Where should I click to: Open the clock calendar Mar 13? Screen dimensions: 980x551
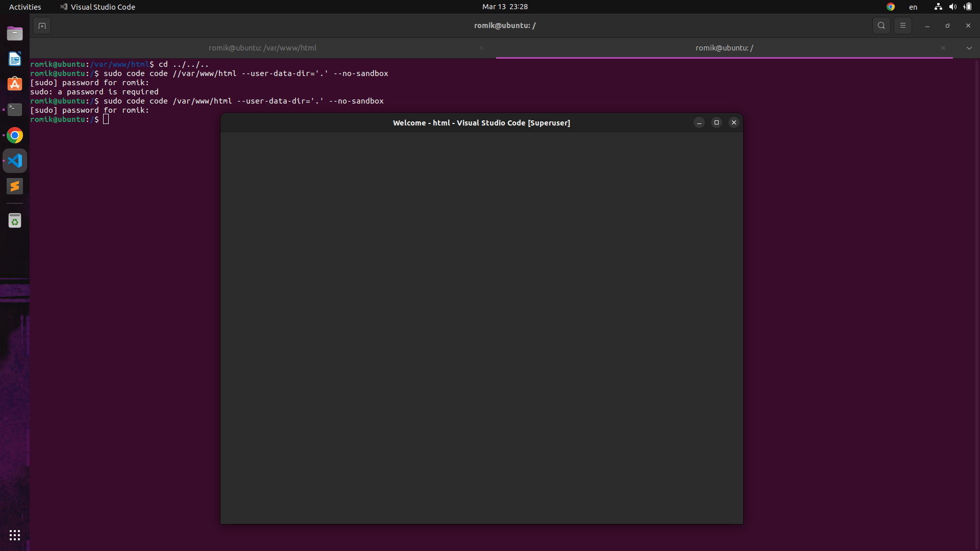click(x=505, y=7)
